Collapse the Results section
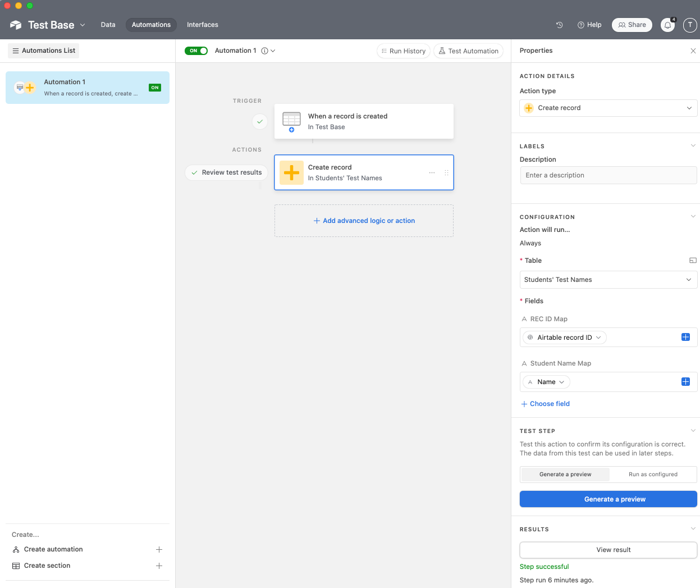The height and width of the screenshot is (588, 700). tap(693, 528)
